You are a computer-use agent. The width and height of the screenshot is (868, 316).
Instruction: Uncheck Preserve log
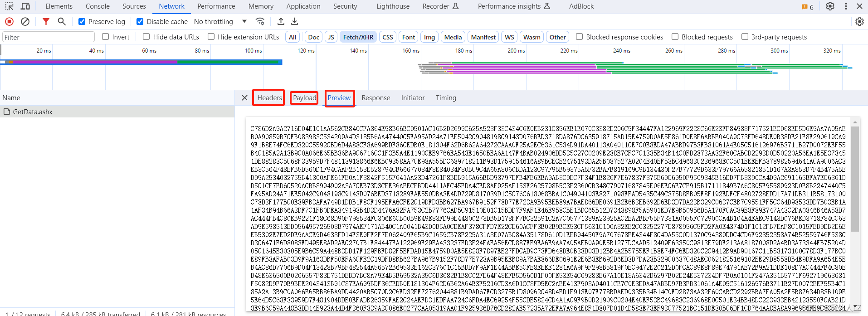point(82,21)
